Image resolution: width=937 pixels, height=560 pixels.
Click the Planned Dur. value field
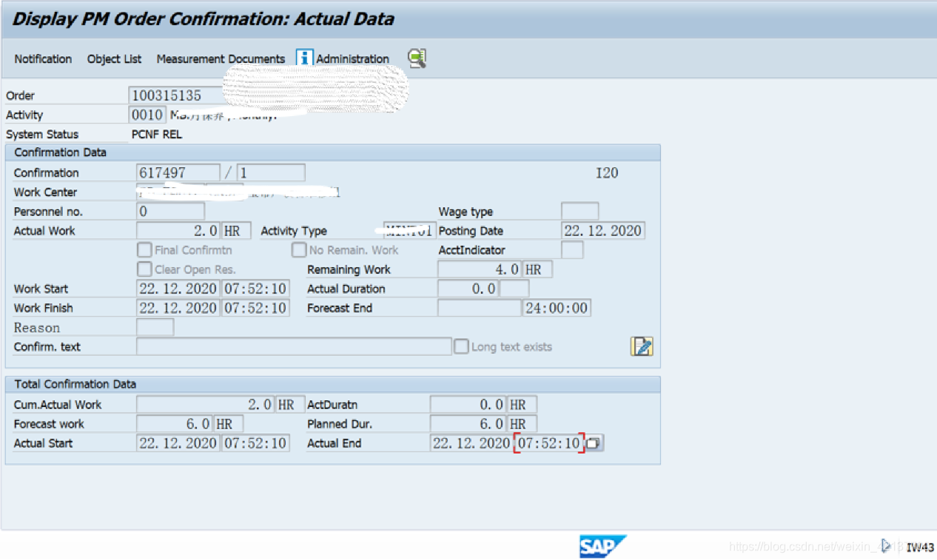[468, 424]
